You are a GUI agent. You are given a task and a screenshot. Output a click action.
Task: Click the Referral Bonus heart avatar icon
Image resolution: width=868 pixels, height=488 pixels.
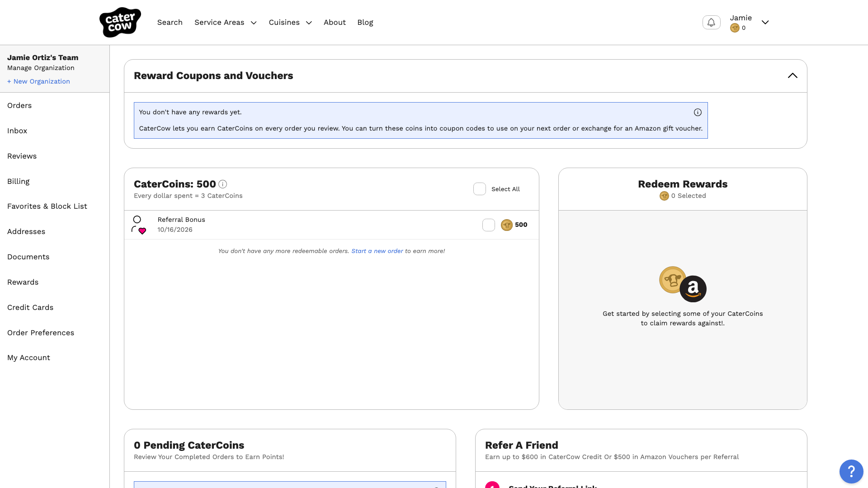point(139,225)
